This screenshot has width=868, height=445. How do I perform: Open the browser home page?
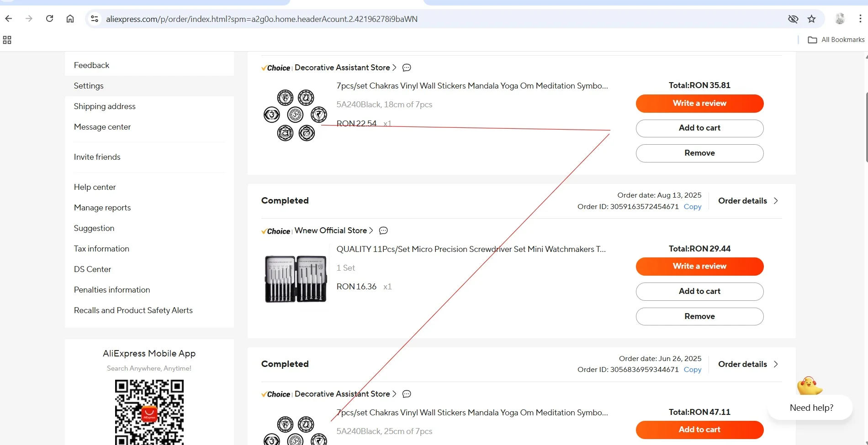tap(70, 19)
